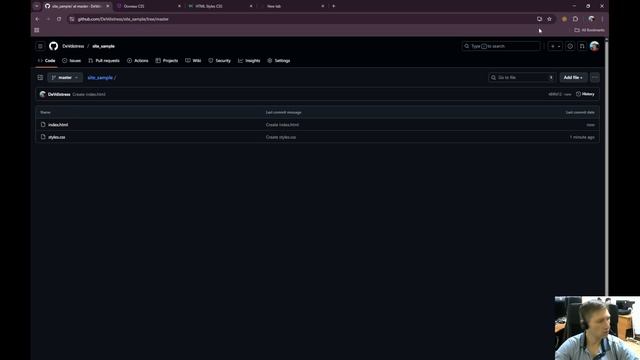Switch to the Actions tab
Image resolution: width=640 pixels, height=360 pixels.
click(138, 60)
